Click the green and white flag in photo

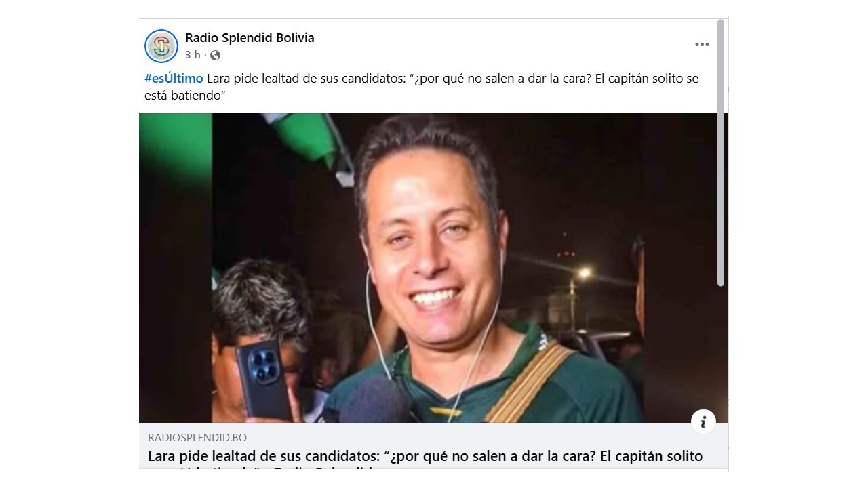[x=305, y=136]
